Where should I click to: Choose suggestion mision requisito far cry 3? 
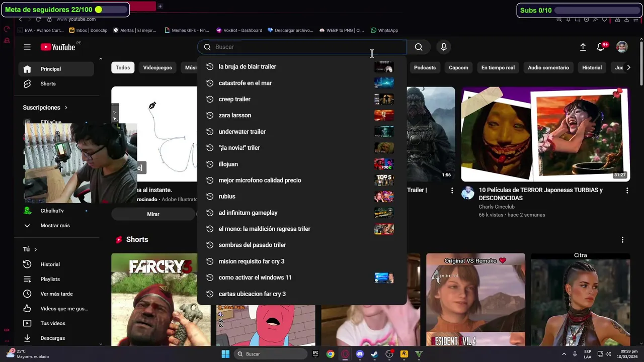coord(302,261)
